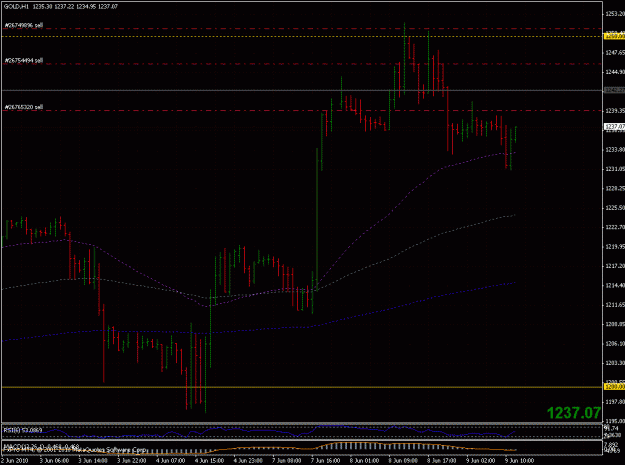The width and height of the screenshot is (625, 465).
Task: Select the middle sell order label #26754494
Action: pos(24,61)
